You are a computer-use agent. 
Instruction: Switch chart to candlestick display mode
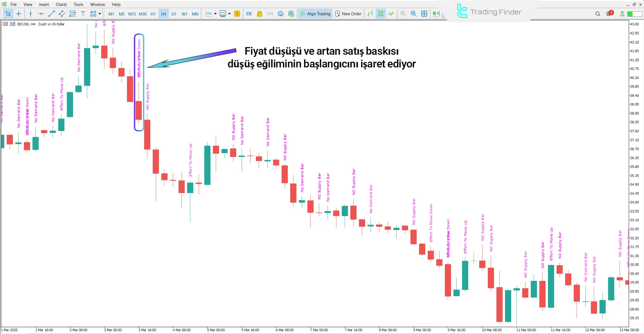[x=381, y=14]
